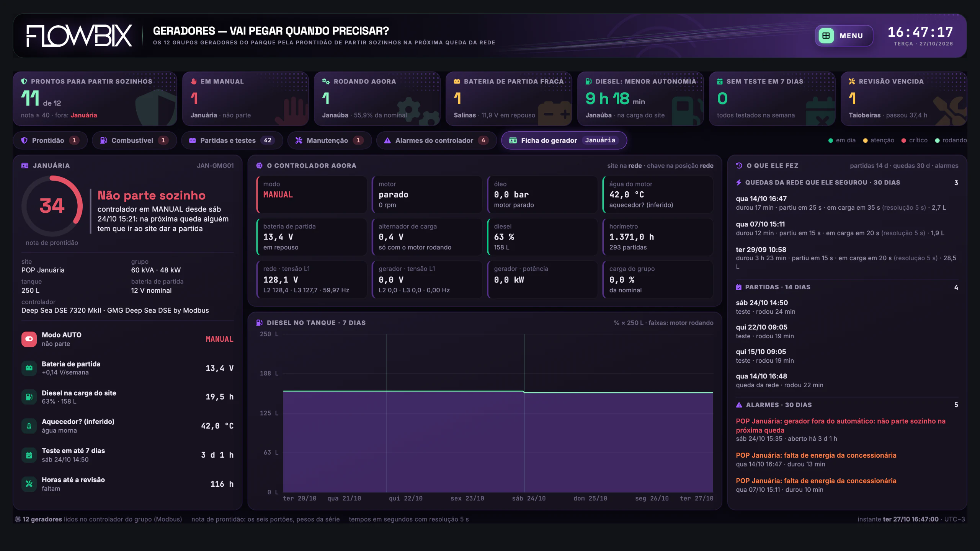Open the Manutenção tab
Image resolution: width=980 pixels, height=551 pixels.
tap(329, 140)
